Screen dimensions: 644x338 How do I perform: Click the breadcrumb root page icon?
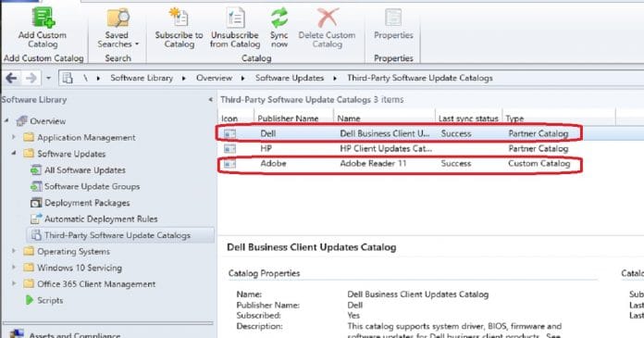(68, 78)
